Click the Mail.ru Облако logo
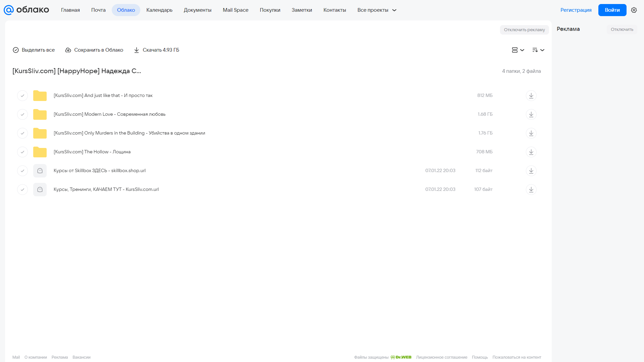644x362 pixels. coord(26,10)
